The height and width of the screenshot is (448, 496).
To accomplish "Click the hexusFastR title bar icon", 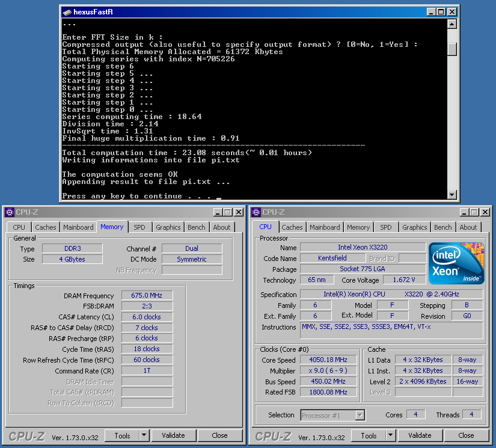I will point(67,13).
